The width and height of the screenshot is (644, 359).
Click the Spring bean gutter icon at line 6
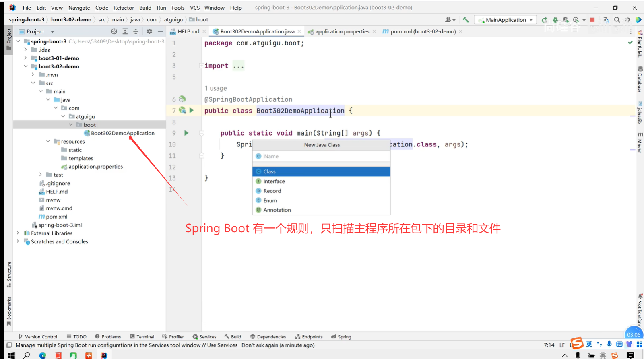pyautogui.click(x=182, y=99)
